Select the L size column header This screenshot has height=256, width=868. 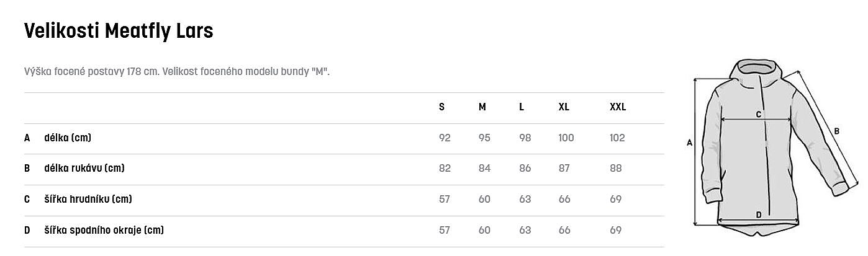coord(522,107)
